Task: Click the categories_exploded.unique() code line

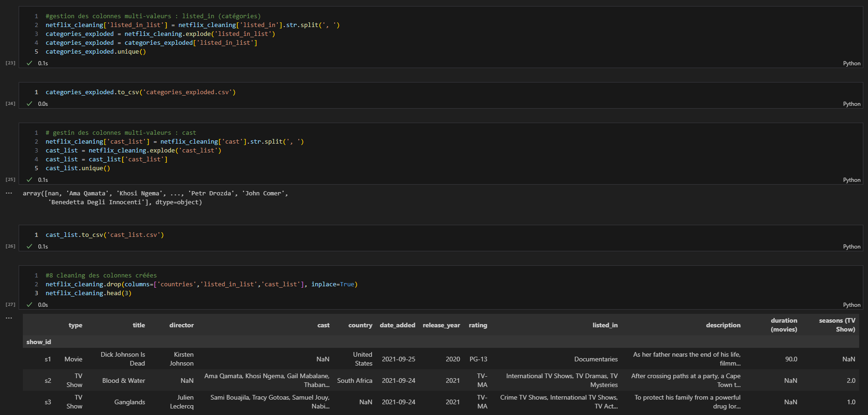Action: click(x=96, y=52)
